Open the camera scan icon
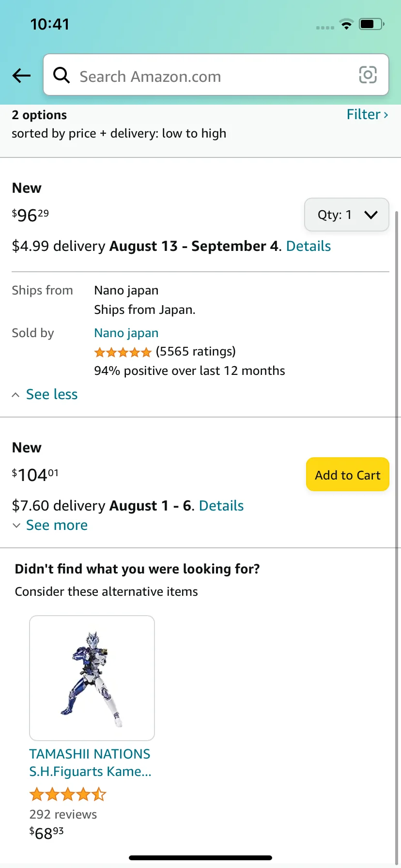The width and height of the screenshot is (401, 868). tap(368, 75)
